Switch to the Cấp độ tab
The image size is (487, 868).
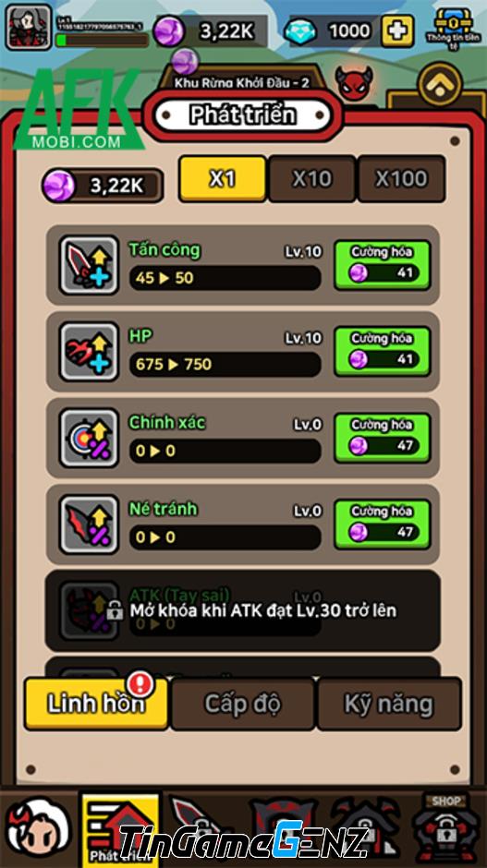pyautogui.click(x=243, y=704)
